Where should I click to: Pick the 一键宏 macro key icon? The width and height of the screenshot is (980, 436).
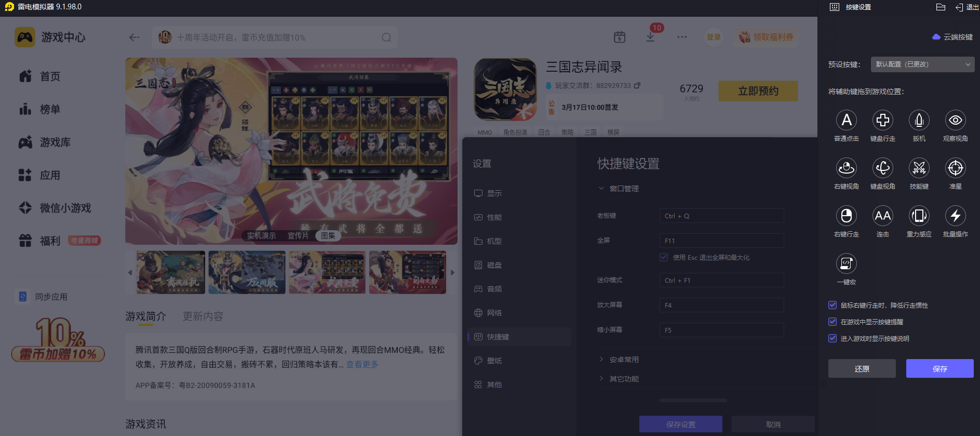[847, 263]
